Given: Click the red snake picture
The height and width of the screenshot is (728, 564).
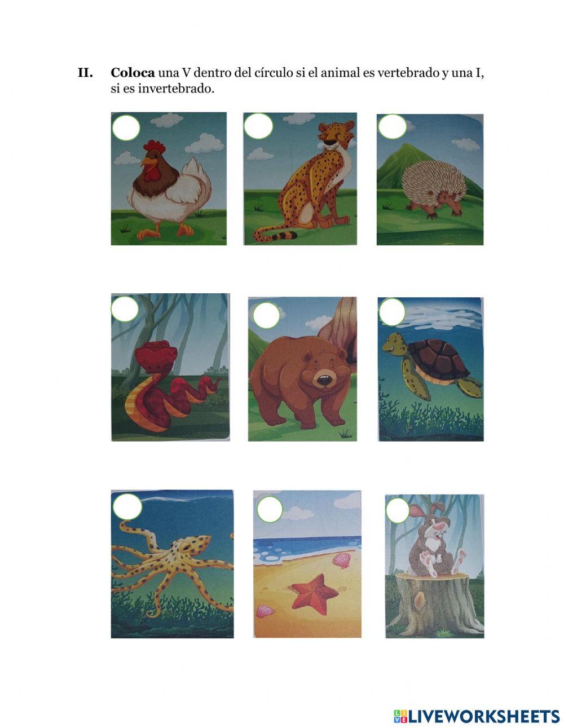Looking at the screenshot, I should click(x=170, y=367).
